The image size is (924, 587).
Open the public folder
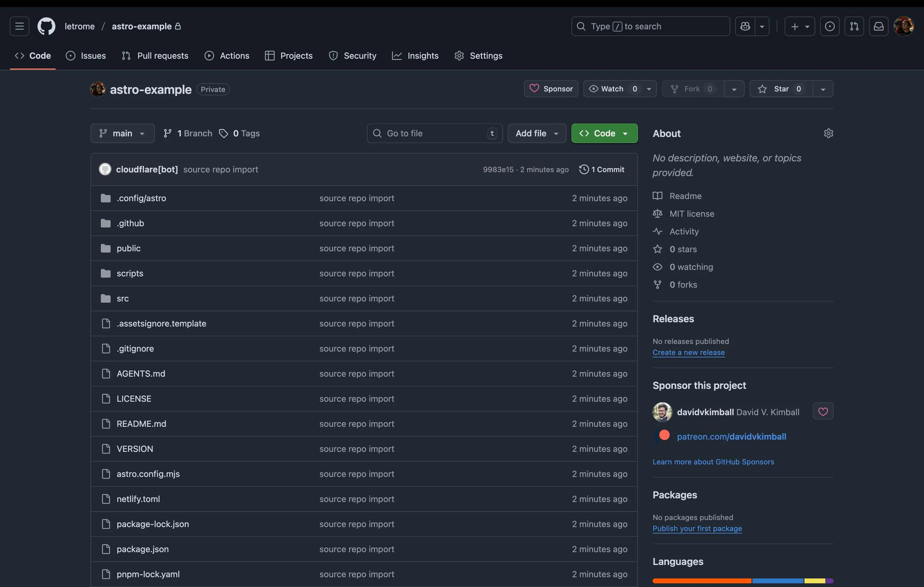coord(129,248)
